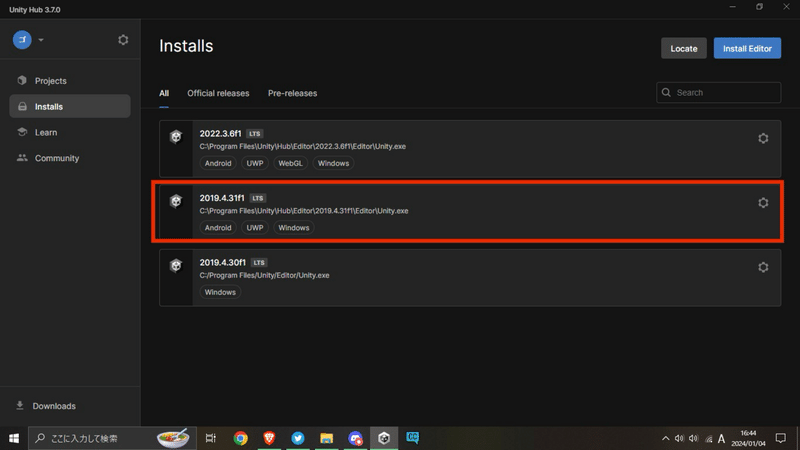Open the Twitter bird taskbar icon
The image size is (800, 450).
point(298,438)
